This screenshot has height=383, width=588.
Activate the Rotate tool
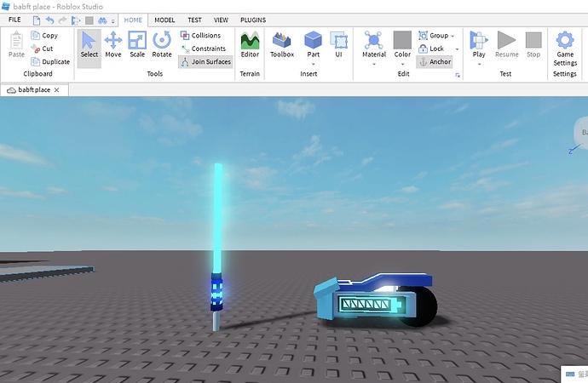tap(162, 45)
